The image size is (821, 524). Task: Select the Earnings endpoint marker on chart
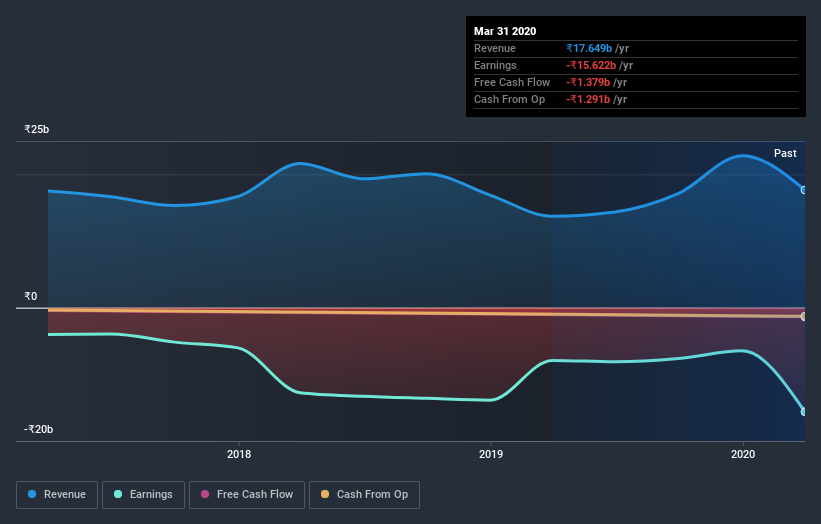click(x=804, y=411)
